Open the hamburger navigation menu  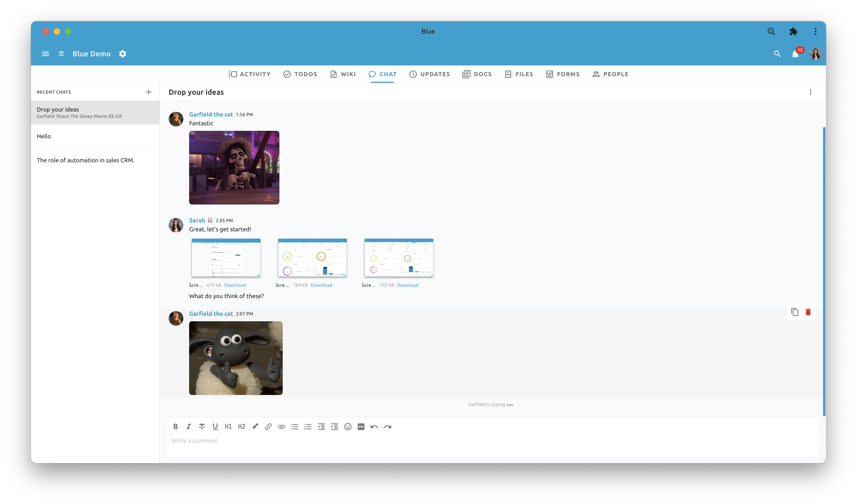tap(46, 54)
